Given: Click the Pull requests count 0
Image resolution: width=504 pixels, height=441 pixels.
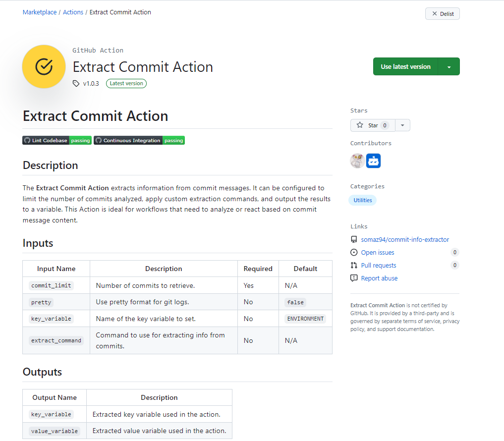Looking at the screenshot, I should click(x=454, y=265).
